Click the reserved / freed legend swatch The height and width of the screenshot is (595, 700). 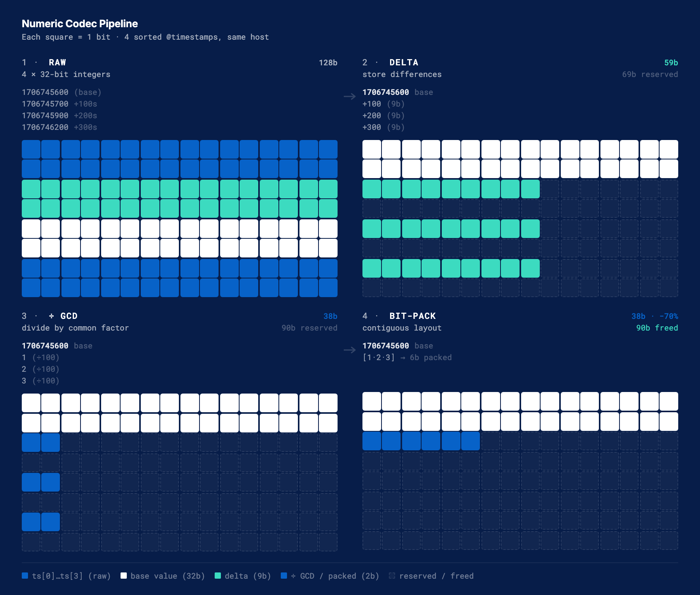pos(392,576)
